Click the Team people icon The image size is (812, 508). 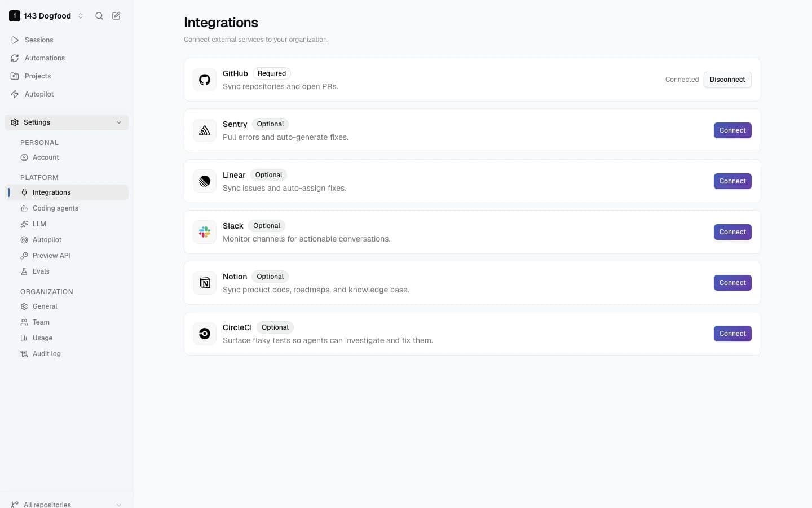click(24, 322)
